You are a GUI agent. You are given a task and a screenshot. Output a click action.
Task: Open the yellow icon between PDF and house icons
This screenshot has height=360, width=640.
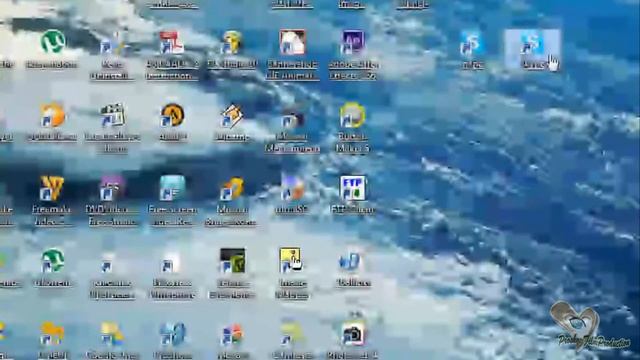pyautogui.click(x=231, y=42)
